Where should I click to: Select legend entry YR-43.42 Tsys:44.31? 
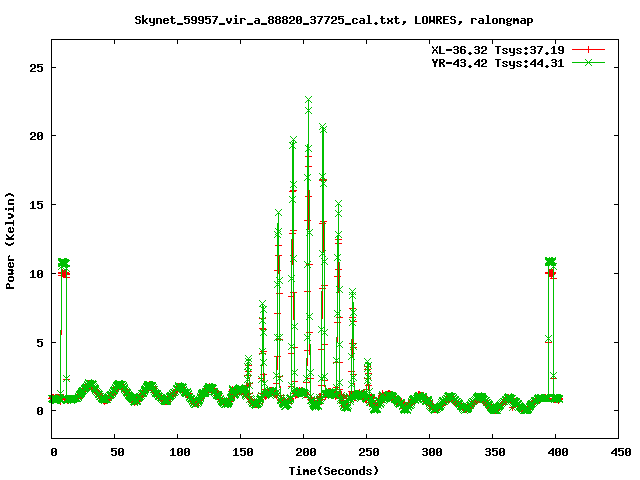click(x=498, y=63)
